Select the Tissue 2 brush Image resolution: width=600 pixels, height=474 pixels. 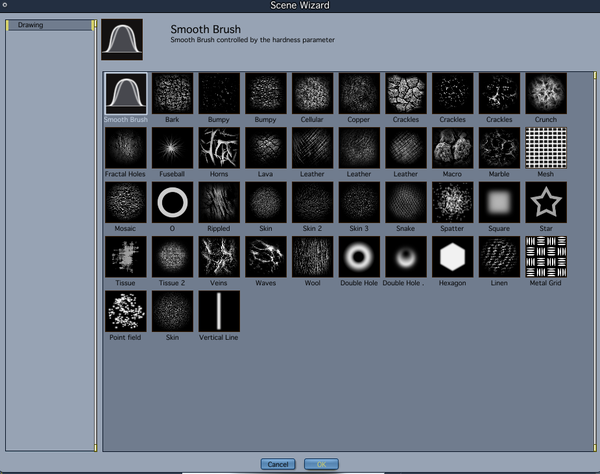pyautogui.click(x=172, y=257)
